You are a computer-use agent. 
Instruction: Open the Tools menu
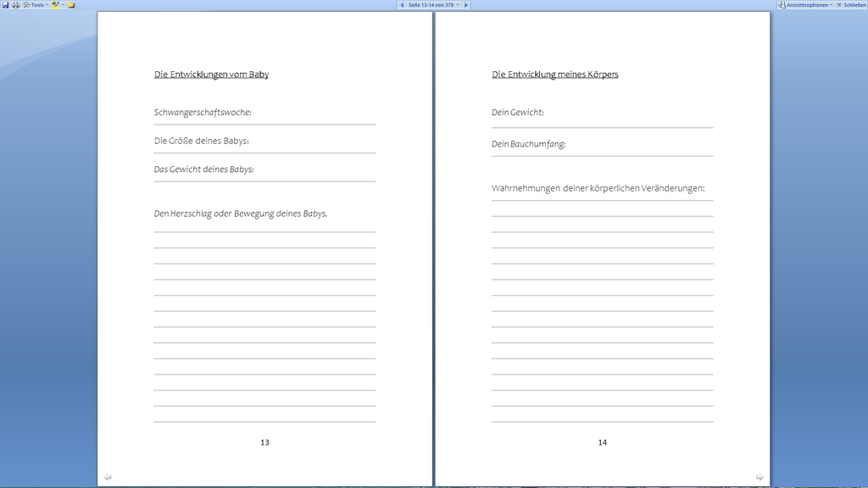coord(36,5)
